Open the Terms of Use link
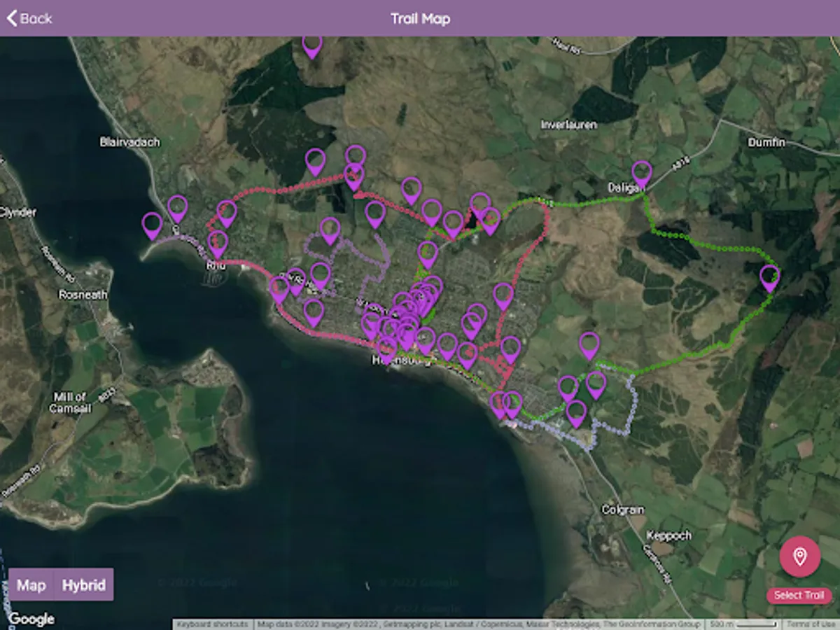The image size is (840, 630). click(811, 624)
